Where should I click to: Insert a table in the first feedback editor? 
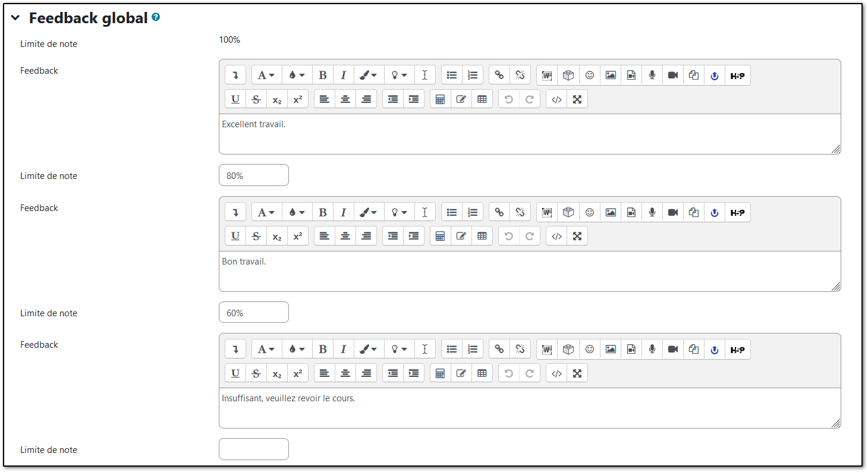[440, 99]
